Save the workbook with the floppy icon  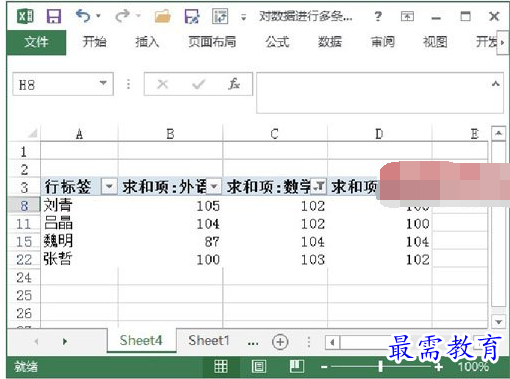54,16
